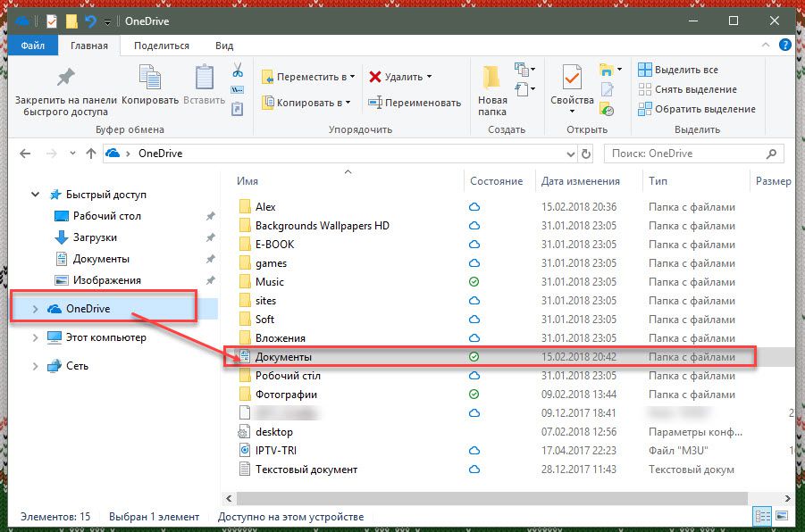Open the Вид ribbon tab
Viewport: 805px width, 532px height.
[x=224, y=46]
